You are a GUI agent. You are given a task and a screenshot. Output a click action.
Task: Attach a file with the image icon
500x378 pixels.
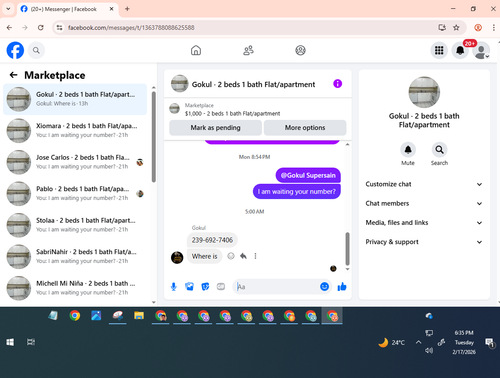tap(189, 287)
